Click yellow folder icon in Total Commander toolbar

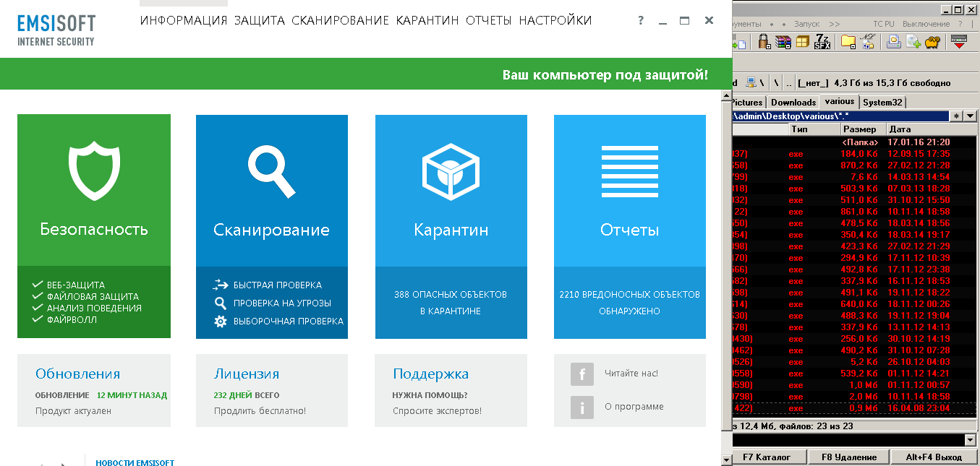point(848,41)
